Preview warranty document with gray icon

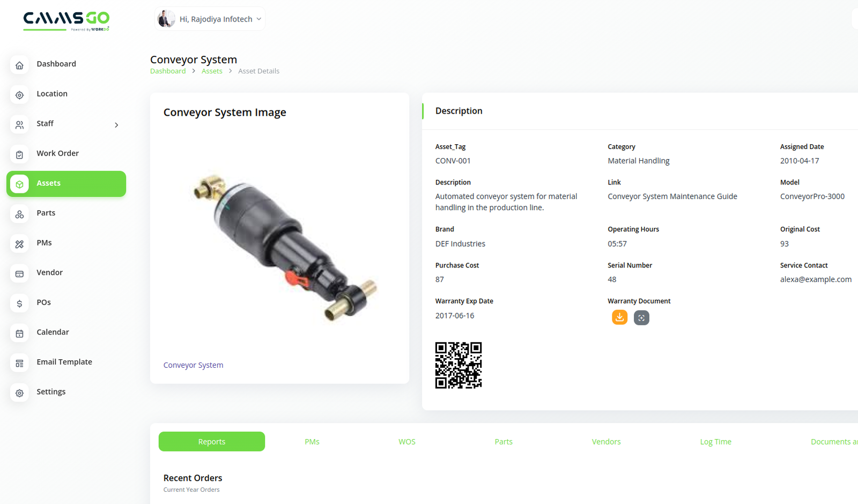pyautogui.click(x=641, y=318)
